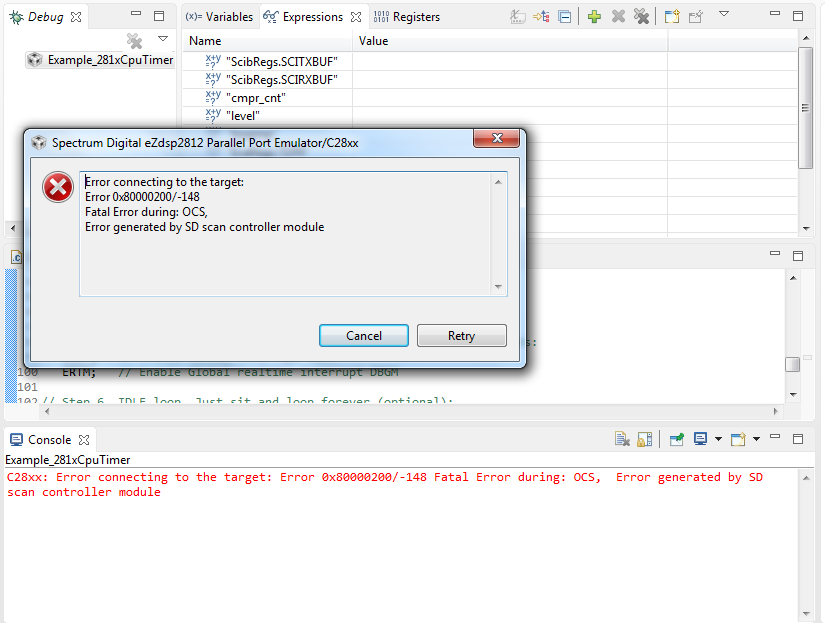Click the editor scroll down arrow
Image resolution: width=825 pixels, height=623 pixels.
793,395
